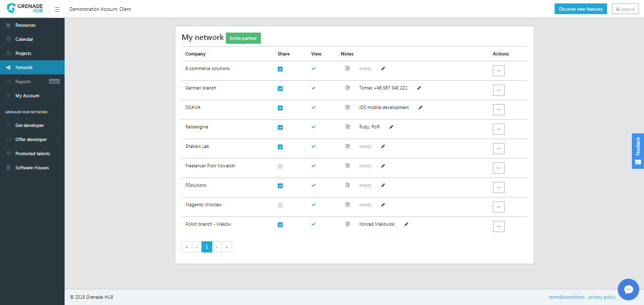Expand the Get developer sidebar menu
The height and width of the screenshot is (305, 644).
tap(32, 126)
